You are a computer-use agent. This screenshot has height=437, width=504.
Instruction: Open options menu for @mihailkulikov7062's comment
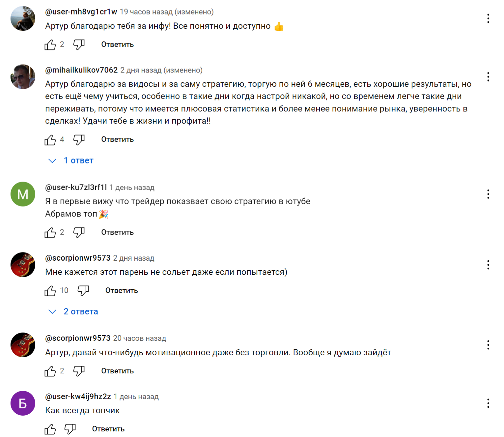point(488,77)
